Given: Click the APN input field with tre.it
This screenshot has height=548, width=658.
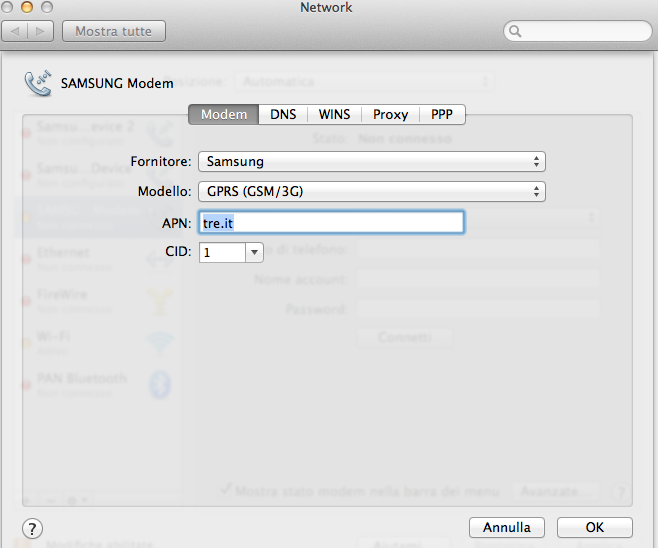Looking at the screenshot, I should point(331,222).
